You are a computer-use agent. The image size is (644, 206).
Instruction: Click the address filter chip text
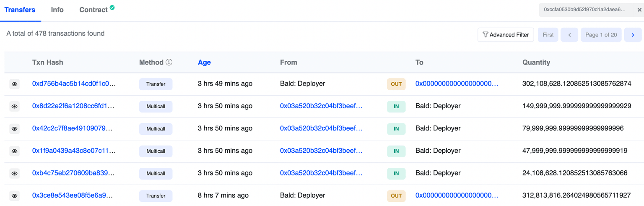click(584, 10)
